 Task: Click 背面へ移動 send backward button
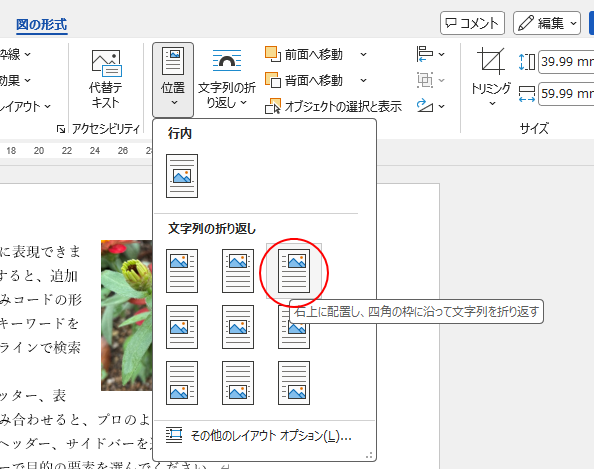pyautogui.click(x=304, y=80)
